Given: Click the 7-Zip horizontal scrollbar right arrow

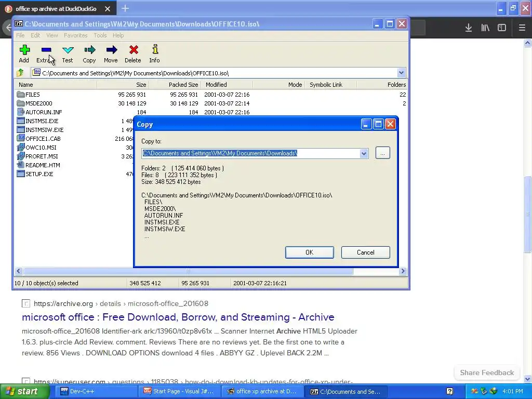Looking at the screenshot, I should (x=403, y=271).
